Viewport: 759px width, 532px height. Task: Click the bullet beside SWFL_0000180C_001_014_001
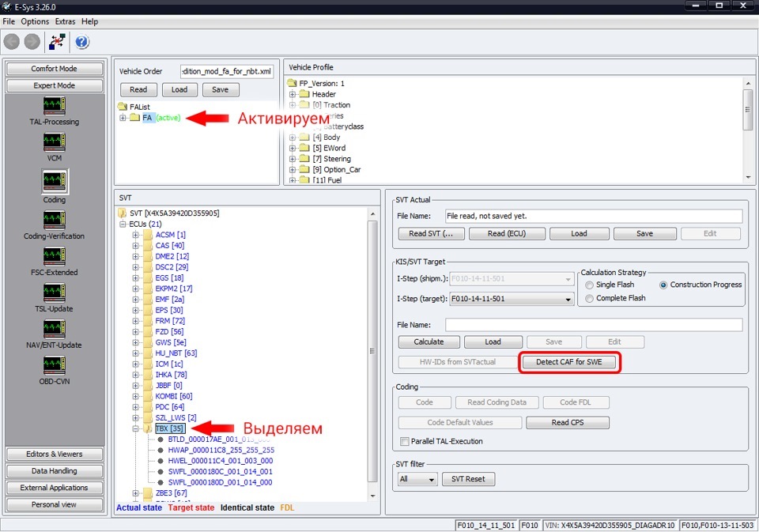(x=160, y=471)
